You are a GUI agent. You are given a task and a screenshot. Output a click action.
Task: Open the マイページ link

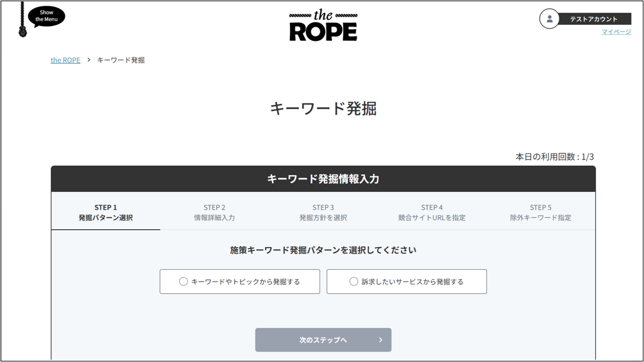(616, 32)
